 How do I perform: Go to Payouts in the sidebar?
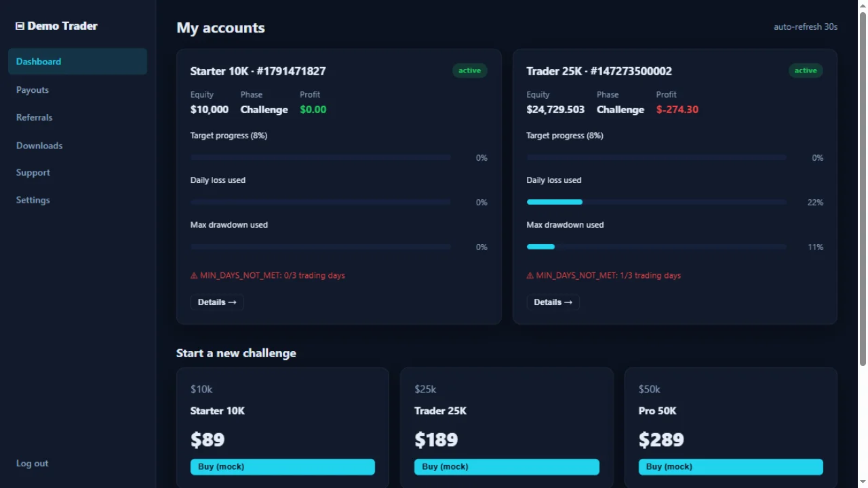(33, 90)
